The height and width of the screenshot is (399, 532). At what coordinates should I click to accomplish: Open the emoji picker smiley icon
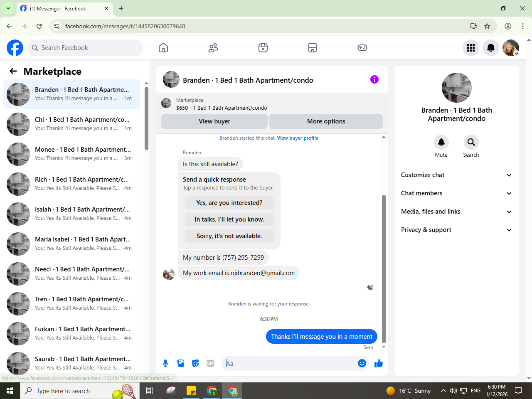point(362,363)
